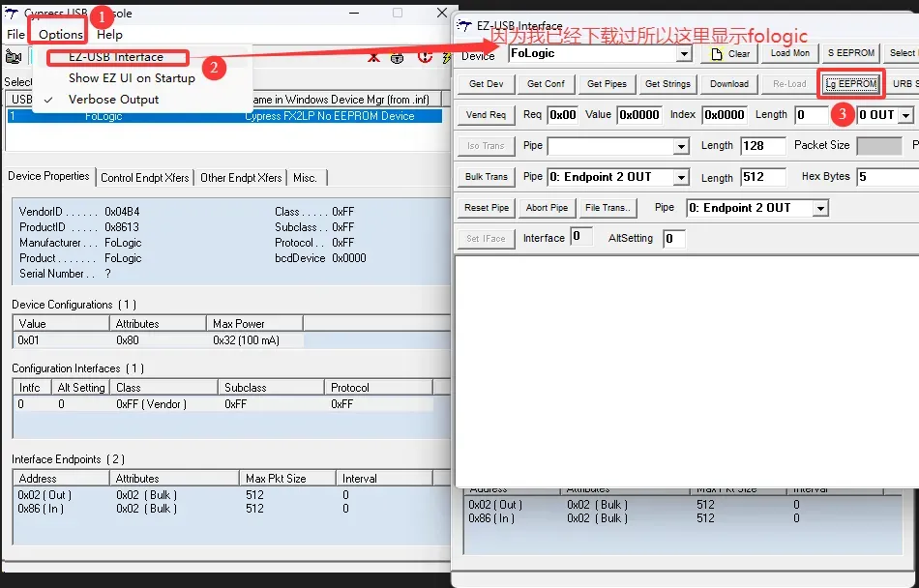Image resolution: width=919 pixels, height=588 pixels.
Task: Click the AltSetting number field
Action: coord(674,238)
